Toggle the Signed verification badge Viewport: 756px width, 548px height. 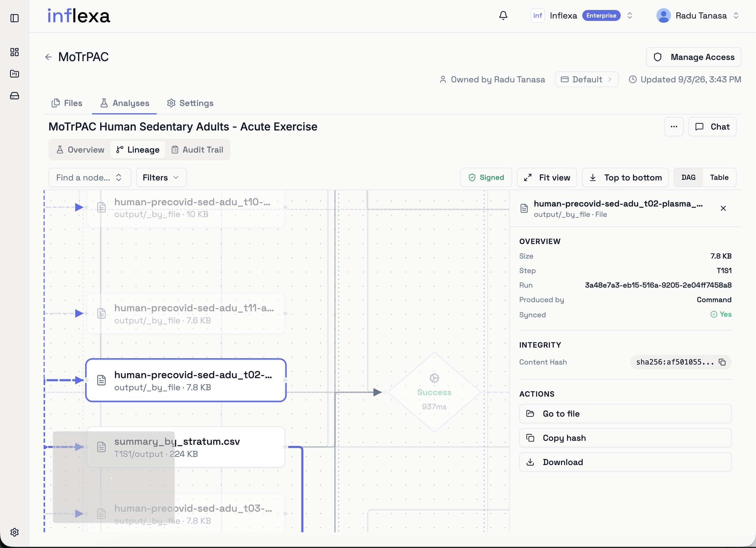(486, 177)
